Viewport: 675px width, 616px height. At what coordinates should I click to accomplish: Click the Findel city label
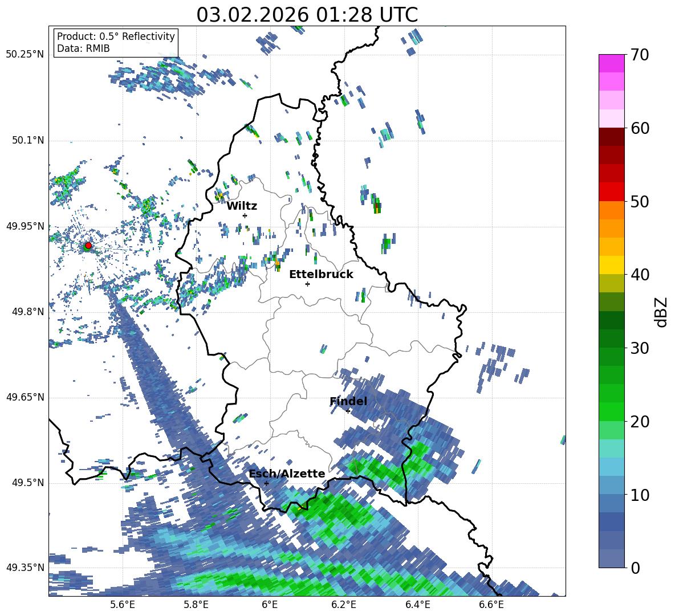coord(348,401)
